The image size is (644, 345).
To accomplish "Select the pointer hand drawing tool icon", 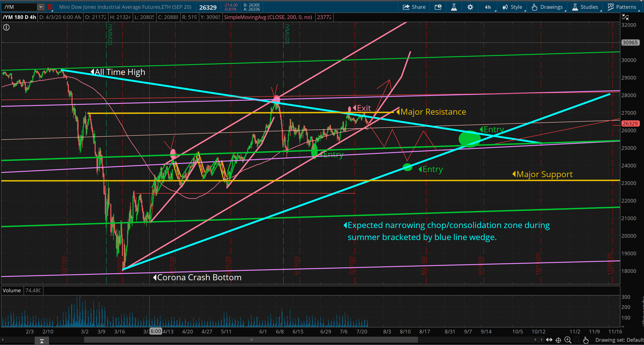I will click(586, 340).
